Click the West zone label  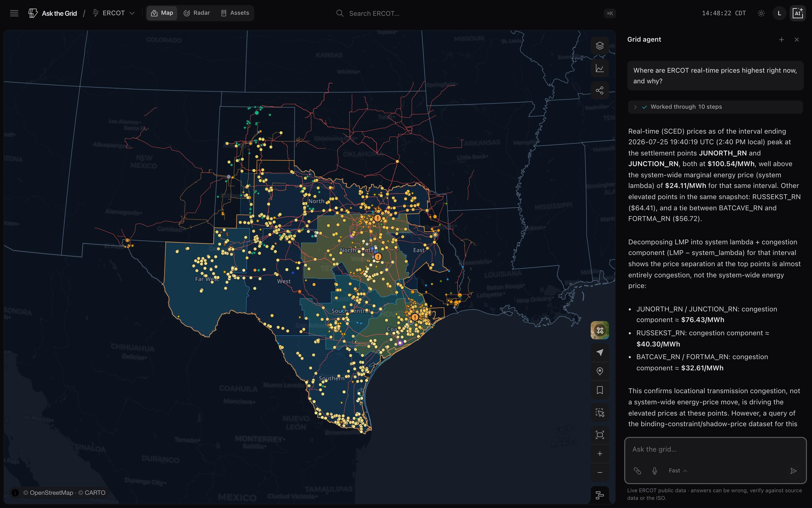(x=284, y=281)
